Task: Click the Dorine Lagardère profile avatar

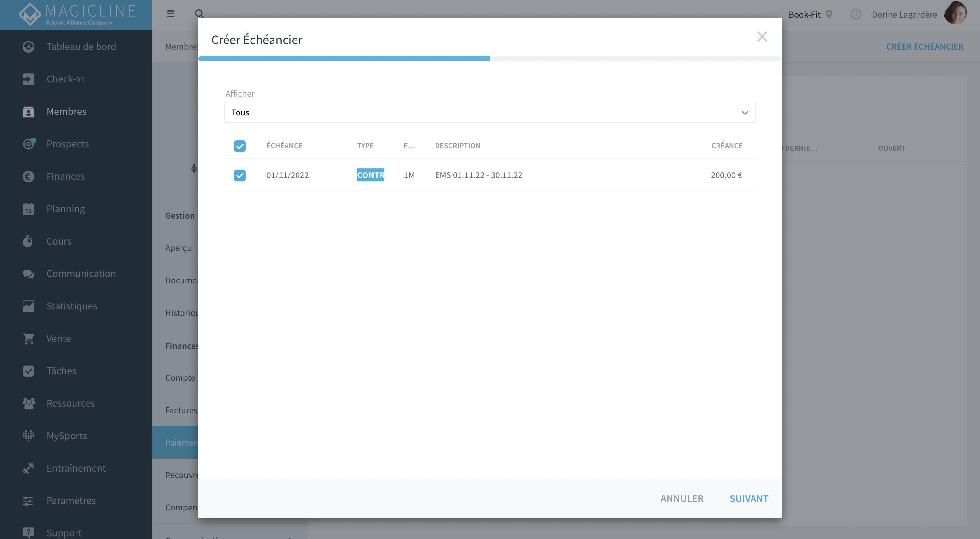Action: (x=956, y=14)
